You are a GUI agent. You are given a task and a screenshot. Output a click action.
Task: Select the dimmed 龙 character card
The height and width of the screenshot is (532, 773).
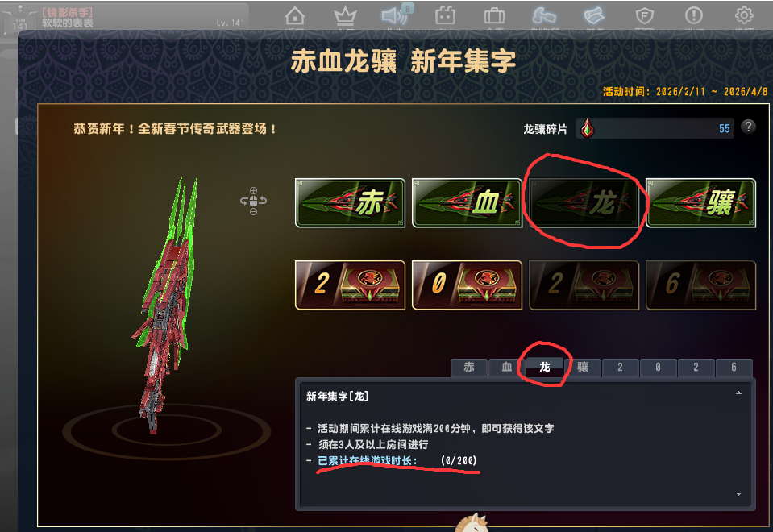click(584, 202)
